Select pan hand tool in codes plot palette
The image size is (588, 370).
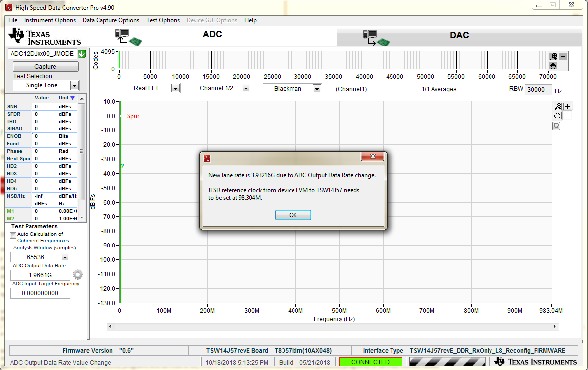553,66
